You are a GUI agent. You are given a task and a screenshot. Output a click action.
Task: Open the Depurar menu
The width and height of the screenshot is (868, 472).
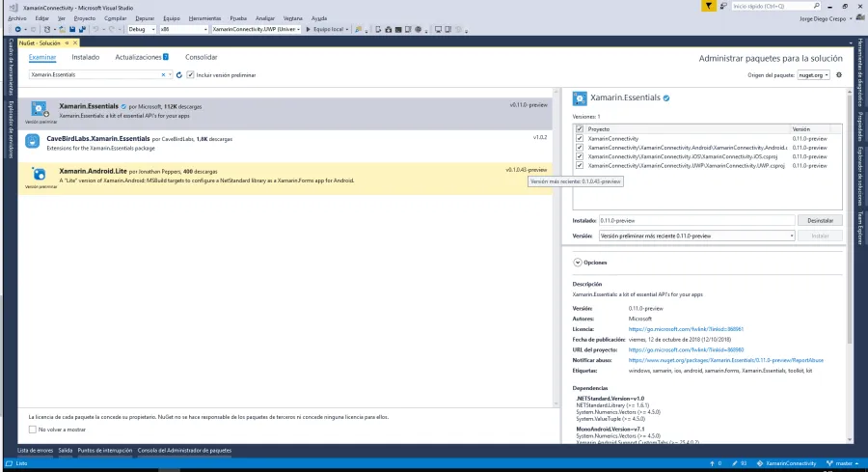click(x=145, y=18)
